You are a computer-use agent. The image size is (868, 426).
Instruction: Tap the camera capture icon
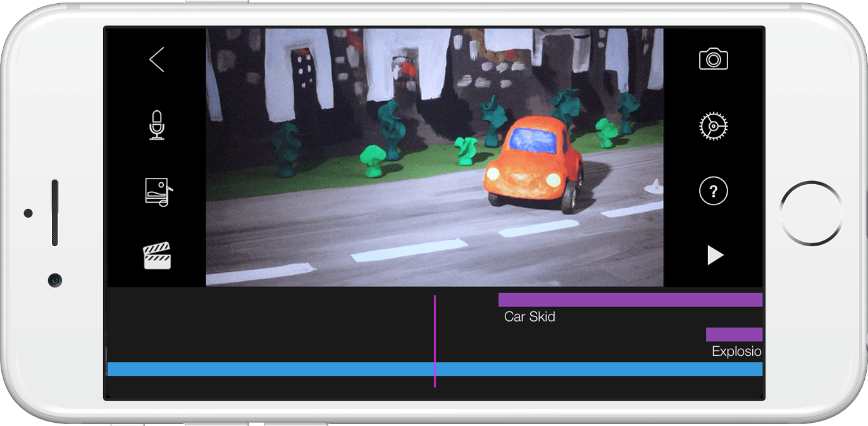[713, 59]
